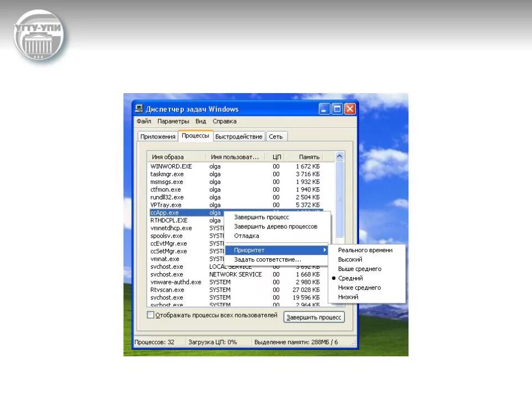Select the spoolsv.exe process row
532x399 pixels.
pyautogui.click(x=187, y=236)
